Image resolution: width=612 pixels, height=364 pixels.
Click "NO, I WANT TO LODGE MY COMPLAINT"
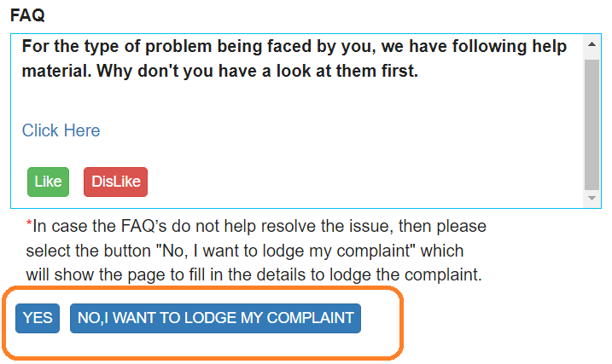215,318
